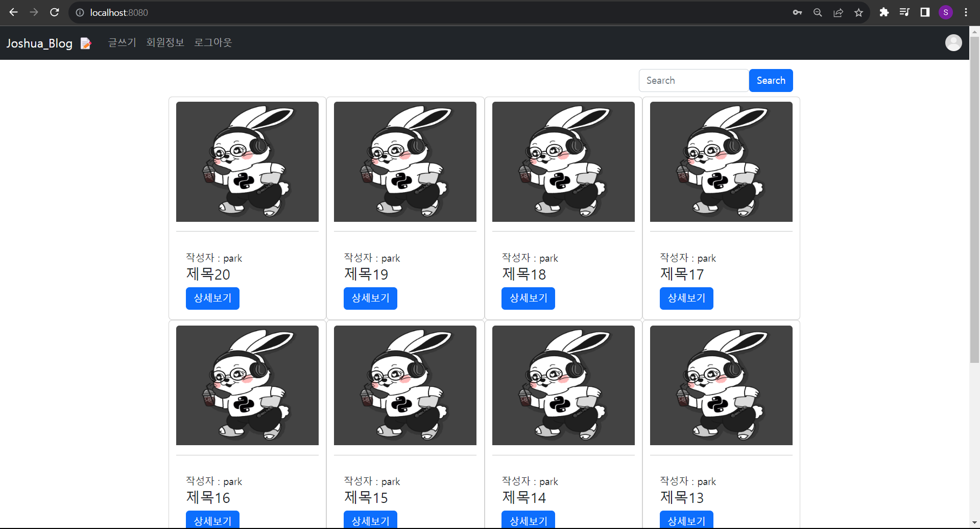Open the zoom magnifier icon in address bar
Image resolution: width=980 pixels, height=529 pixels.
coord(818,13)
